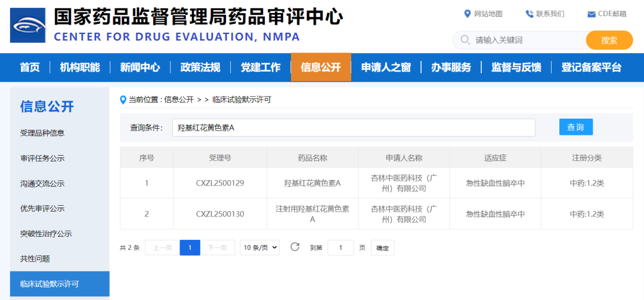Viewport: 644px width, 300px height.
Task: Click the 联系我们 phone icon
Action: [x=530, y=14]
